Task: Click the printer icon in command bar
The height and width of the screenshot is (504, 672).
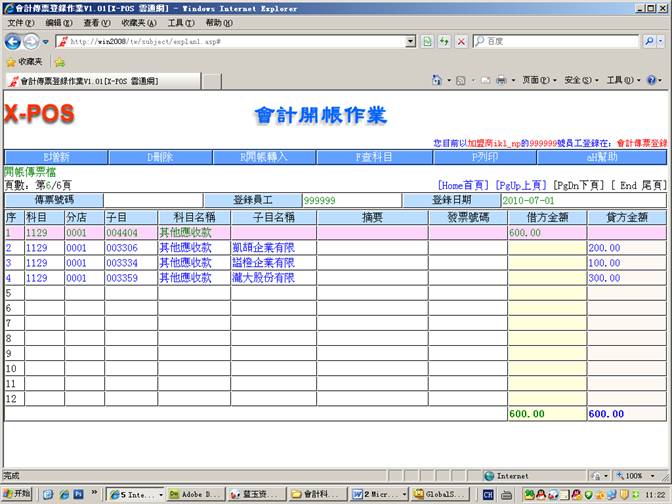Action: pos(501,80)
